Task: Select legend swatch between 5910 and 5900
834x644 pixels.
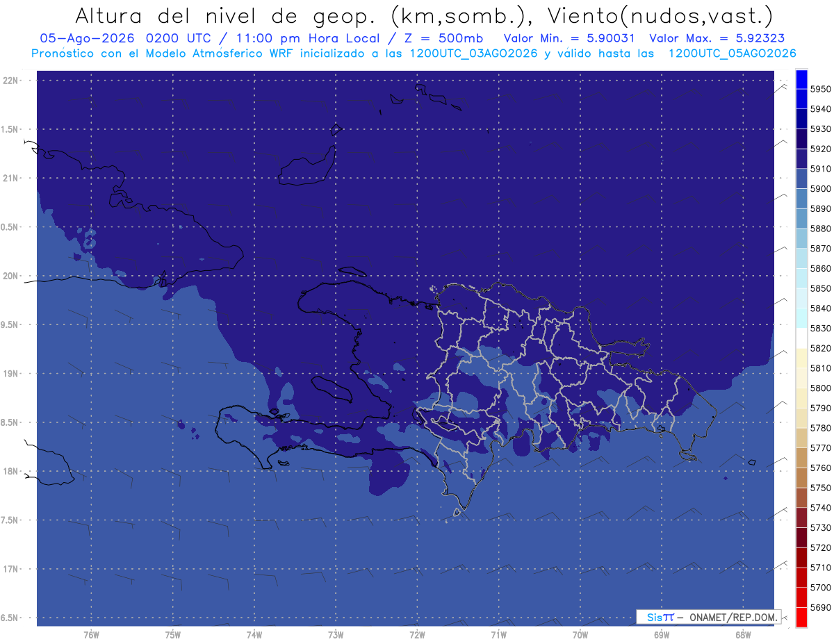Action: pyautogui.click(x=801, y=179)
